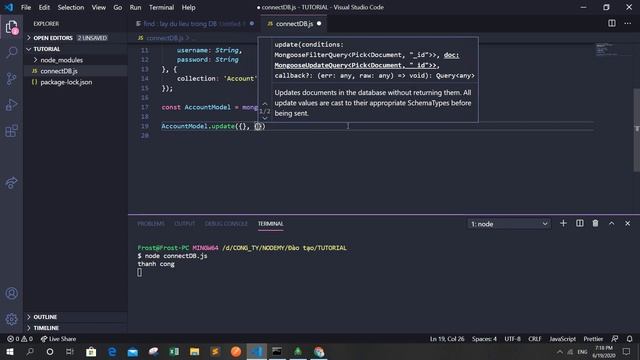Open the Manage gear icon

pyautogui.click(x=11, y=319)
